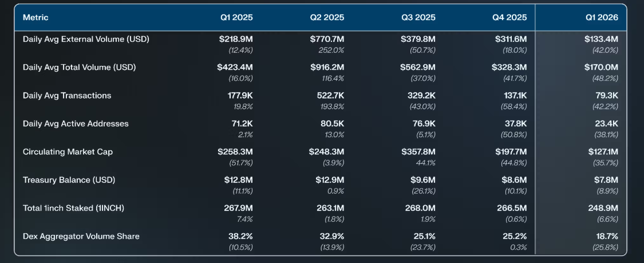This screenshot has height=263, width=644.
Task: Select the Q2 2025 column header
Action: [327, 17]
